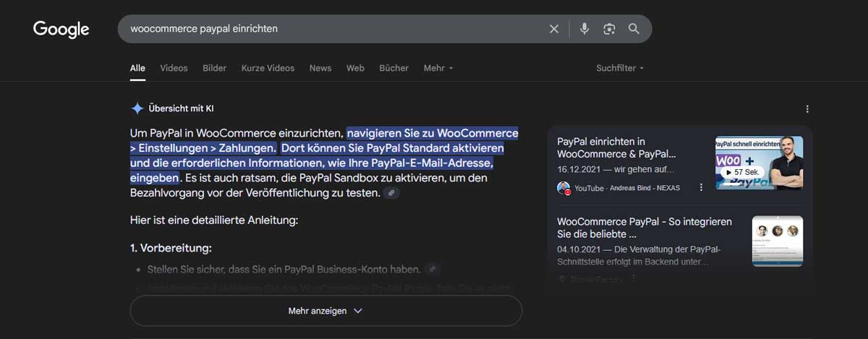Select the News tab
The height and width of the screenshot is (339, 868).
320,68
